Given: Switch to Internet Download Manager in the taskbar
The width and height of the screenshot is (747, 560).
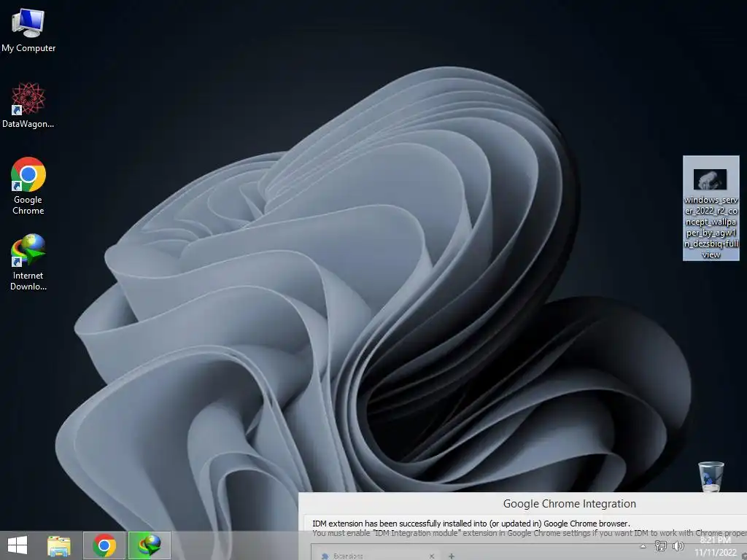Looking at the screenshot, I should click(149, 545).
